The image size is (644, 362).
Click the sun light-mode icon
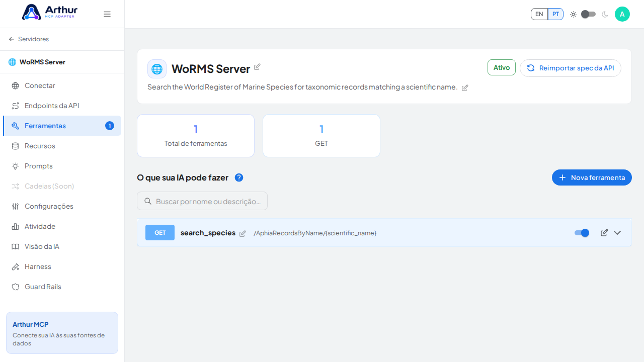573,14
